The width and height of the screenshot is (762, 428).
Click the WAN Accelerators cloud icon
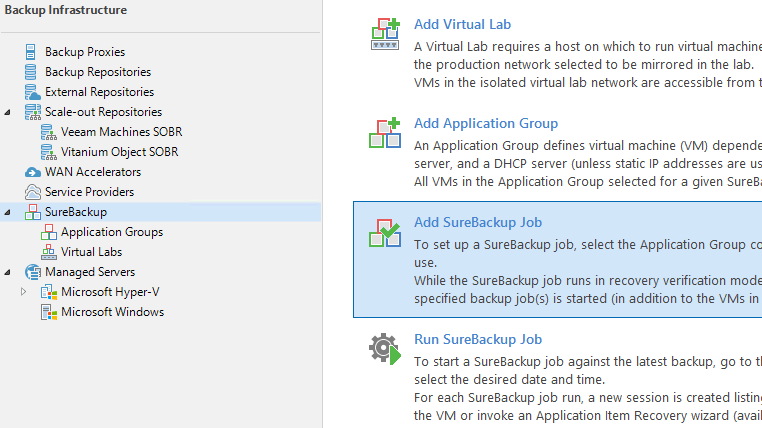click(33, 172)
